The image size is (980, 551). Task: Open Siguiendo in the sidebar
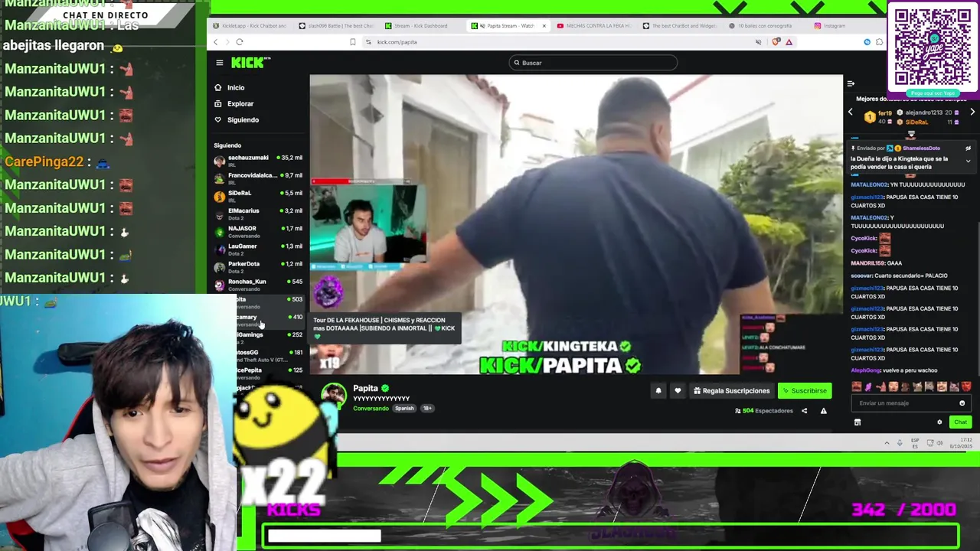[237, 120]
